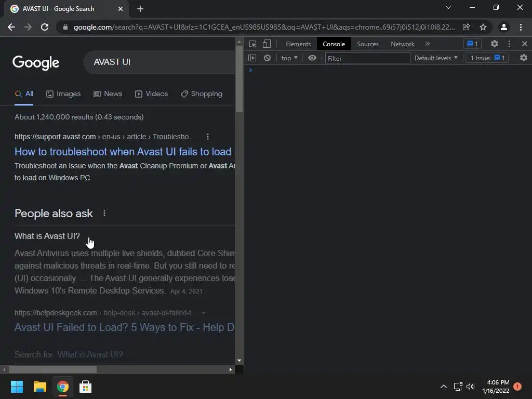Open the console settings gear
Viewport: 532px width, 399px height.
pos(524,58)
